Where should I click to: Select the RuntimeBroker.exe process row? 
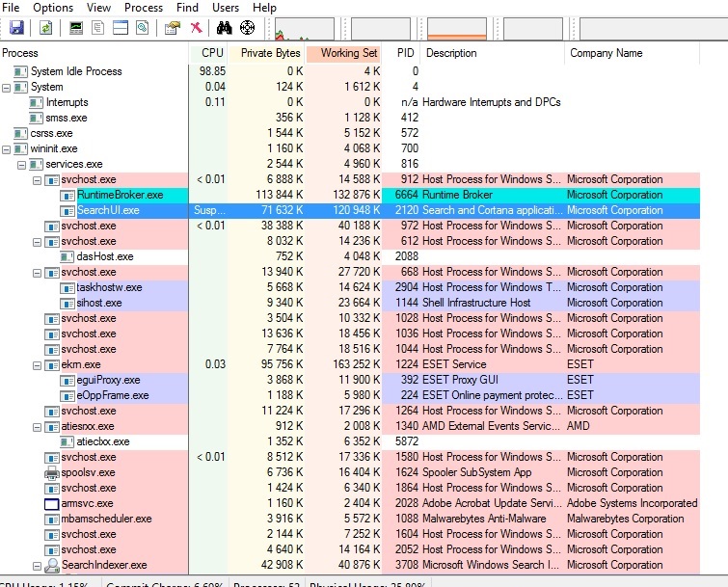click(120, 195)
